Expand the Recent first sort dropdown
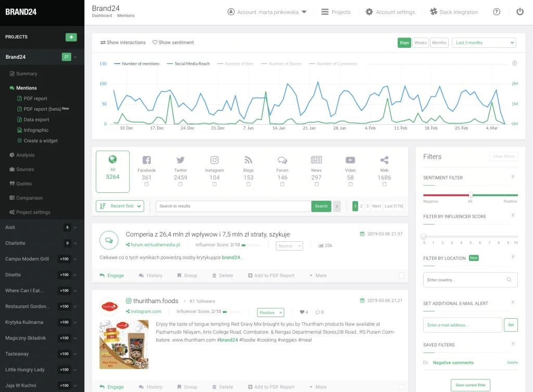The width and height of the screenshot is (533, 392). click(120, 206)
